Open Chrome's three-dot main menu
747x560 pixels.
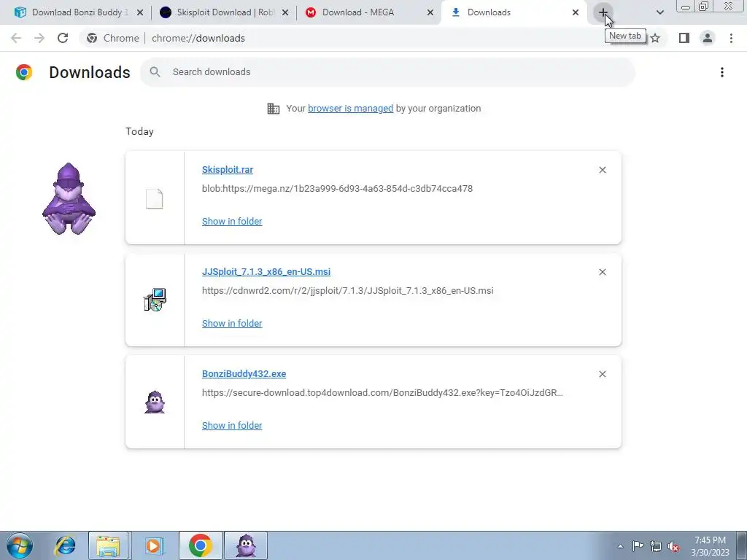[x=731, y=38]
